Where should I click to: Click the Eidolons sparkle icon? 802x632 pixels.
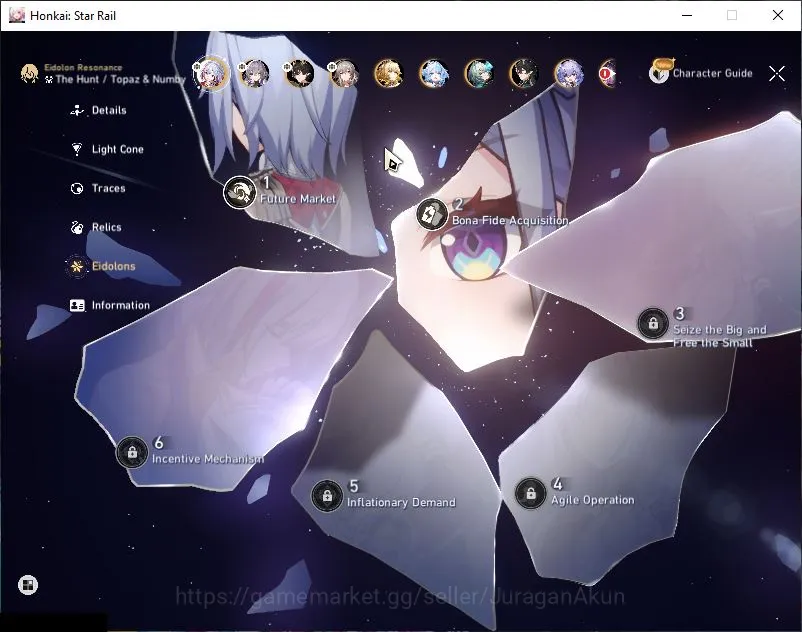(x=77, y=266)
